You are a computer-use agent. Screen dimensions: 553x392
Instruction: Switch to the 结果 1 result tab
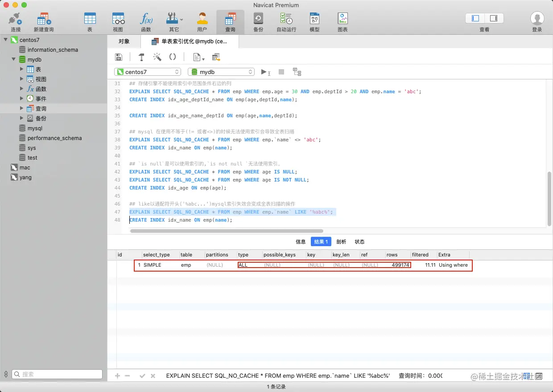click(321, 242)
